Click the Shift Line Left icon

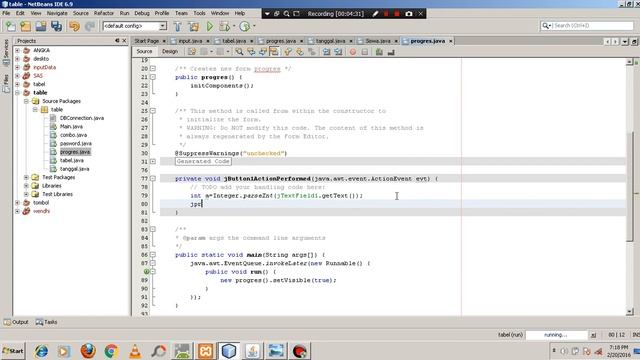coord(327,52)
